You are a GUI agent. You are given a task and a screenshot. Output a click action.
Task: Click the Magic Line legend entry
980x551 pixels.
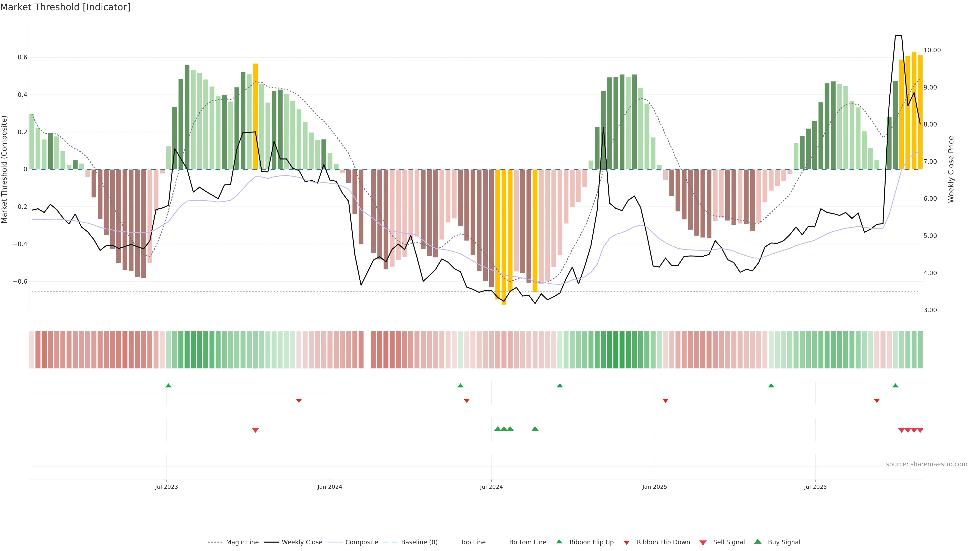pos(242,542)
